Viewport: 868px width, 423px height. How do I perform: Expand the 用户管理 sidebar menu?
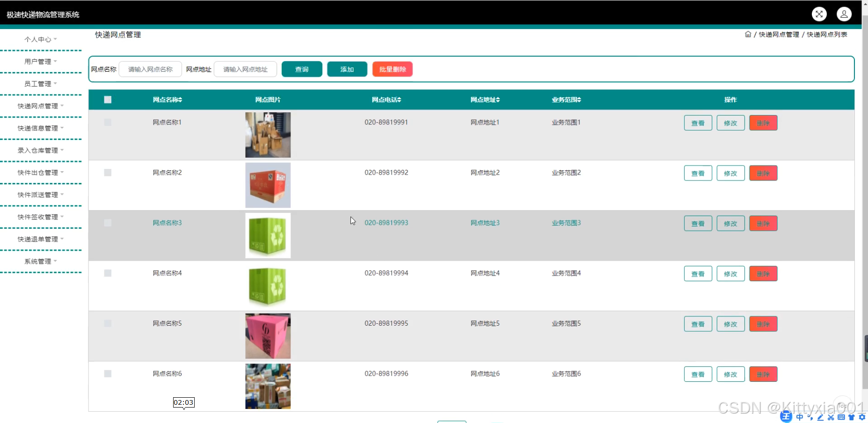coord(40,61)
